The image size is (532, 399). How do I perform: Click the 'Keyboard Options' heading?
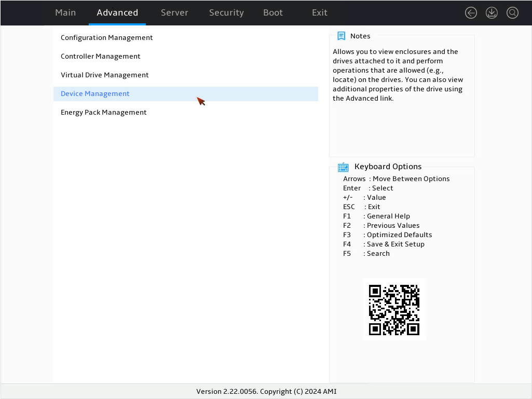point(388,167)
